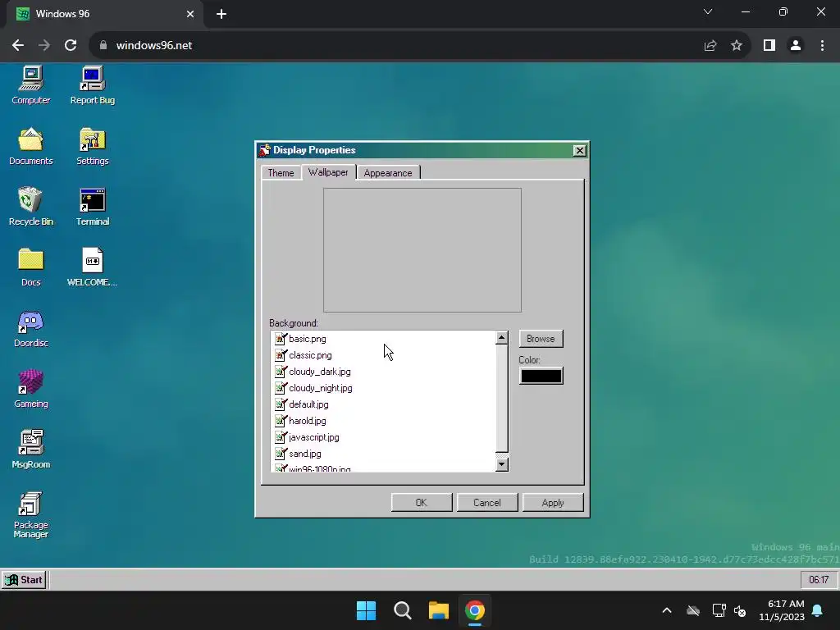Click the image file icon beside harold.jpg
The image size is (840, 630).
(x=281, y=421)
